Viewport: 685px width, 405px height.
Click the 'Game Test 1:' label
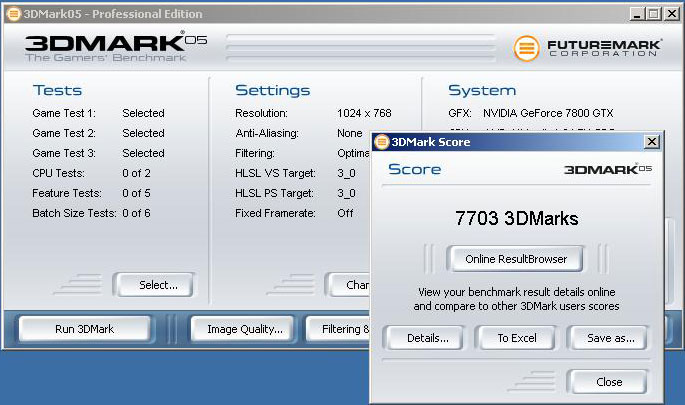click(x=64, y=113)
